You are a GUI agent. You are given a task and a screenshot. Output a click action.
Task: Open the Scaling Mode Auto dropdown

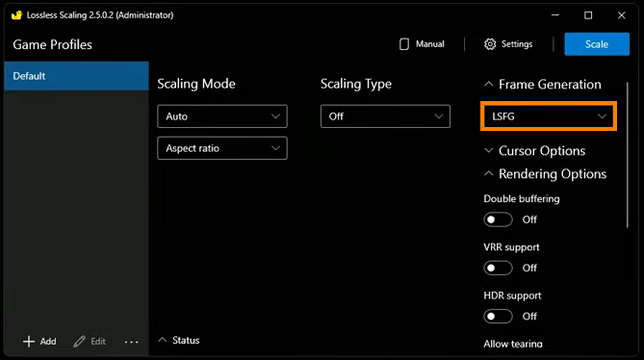[222, 116]
